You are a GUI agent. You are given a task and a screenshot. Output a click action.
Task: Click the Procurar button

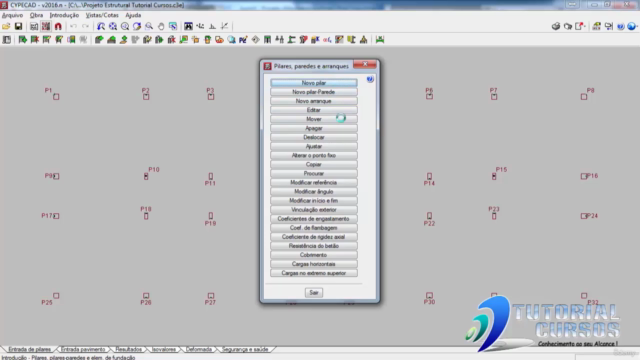(x=313, y=173)
